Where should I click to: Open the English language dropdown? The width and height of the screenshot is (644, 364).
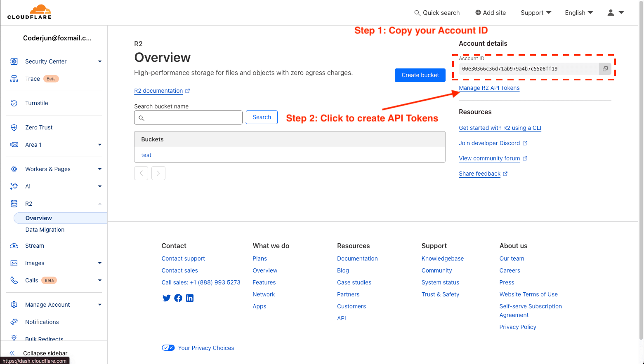579,13
